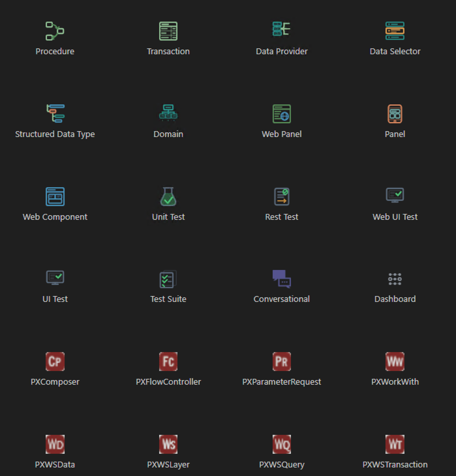Choose the PXWorkWith WW icon
The height and width of the screenshot is (476, 456).
(x=395, y=361)
